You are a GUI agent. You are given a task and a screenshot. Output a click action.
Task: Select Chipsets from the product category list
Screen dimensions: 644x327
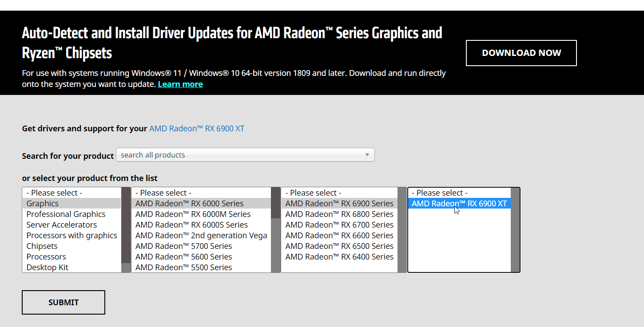click(x=42, y=246)
